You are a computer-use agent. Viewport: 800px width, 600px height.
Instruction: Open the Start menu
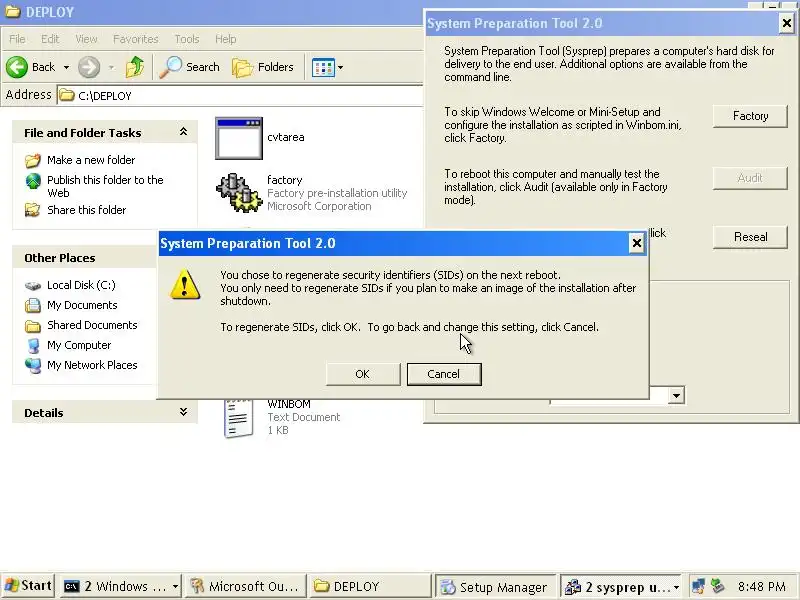pyautogui.click(x=28, y=586)
